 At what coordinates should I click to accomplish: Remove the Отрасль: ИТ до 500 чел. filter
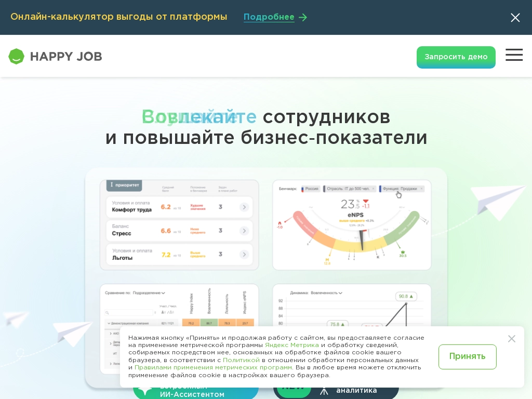pos(373,189)
